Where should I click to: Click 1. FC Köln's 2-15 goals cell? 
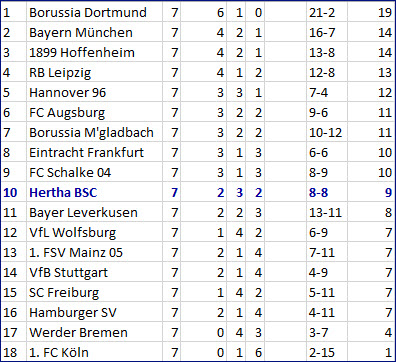point(327,352)
